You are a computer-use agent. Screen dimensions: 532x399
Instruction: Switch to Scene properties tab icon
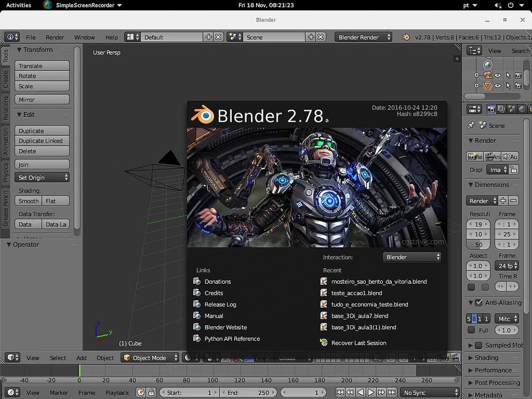(511, 109)
